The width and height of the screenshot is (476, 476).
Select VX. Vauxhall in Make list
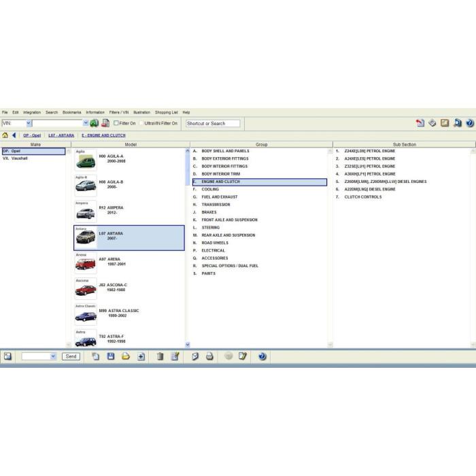[x=15, y=158]
